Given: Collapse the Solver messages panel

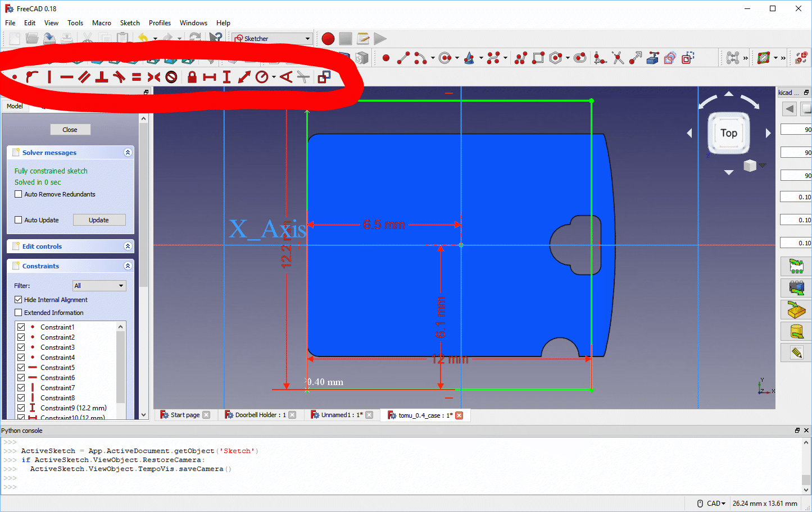Looking at the screenshot, I should (128, 152).
